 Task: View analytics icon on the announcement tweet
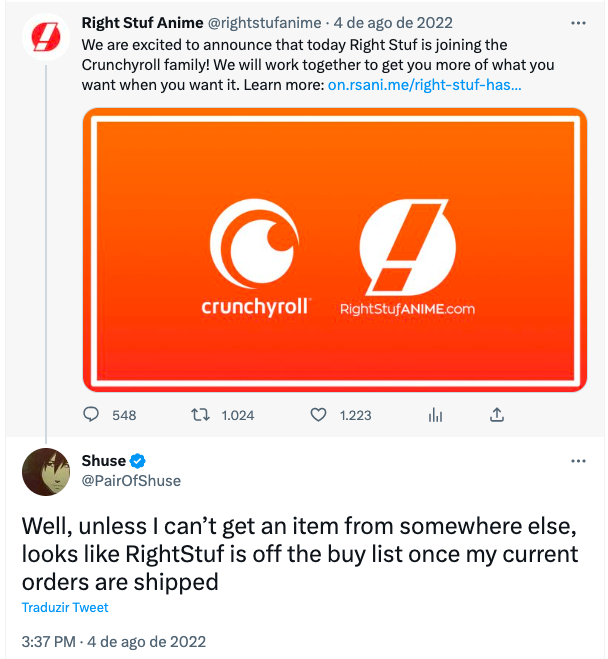[x=435, y=415]
